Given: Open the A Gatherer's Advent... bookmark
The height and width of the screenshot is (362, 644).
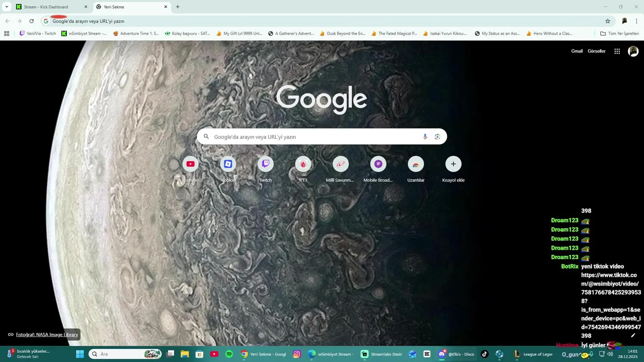Looking at the screenshot, I should 291,34.
